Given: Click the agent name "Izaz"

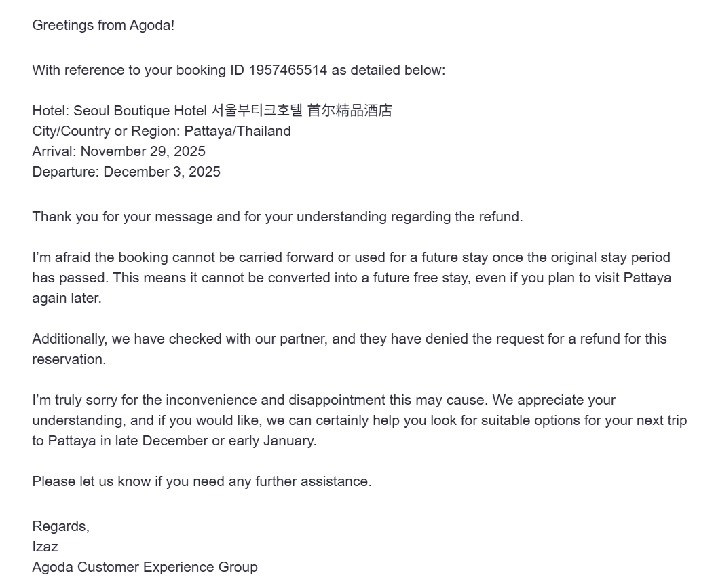Looking at the screenshot, I should (45, 547).
